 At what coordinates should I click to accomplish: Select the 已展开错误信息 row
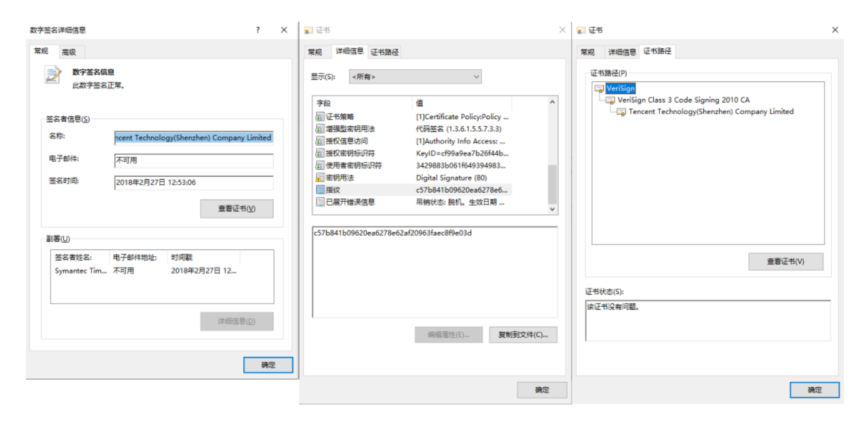tap(430, 202)
